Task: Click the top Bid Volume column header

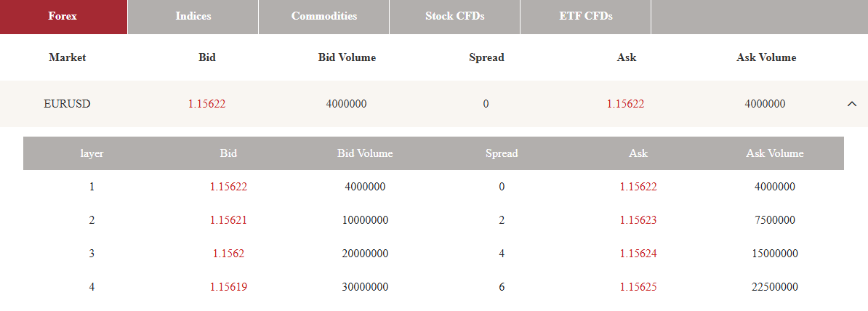Action: click(347, 57)
